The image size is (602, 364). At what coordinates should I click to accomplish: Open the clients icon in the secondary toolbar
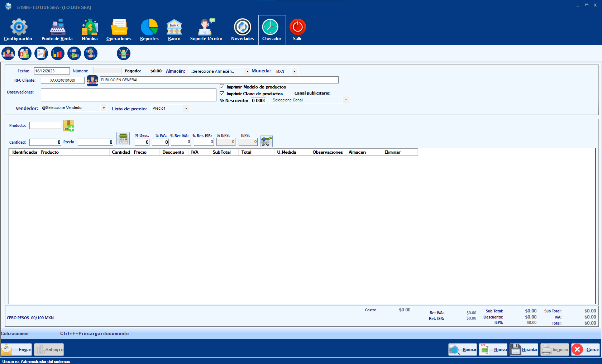[x=8, y=53]
